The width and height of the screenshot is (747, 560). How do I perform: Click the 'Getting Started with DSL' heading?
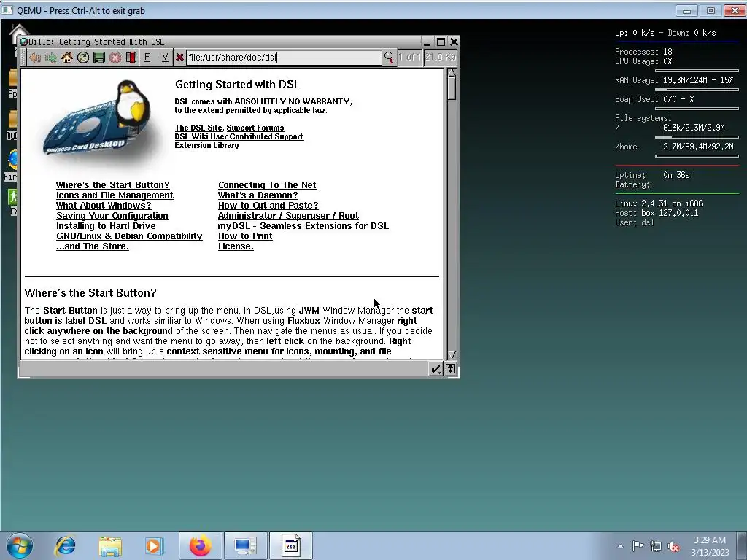237,85
